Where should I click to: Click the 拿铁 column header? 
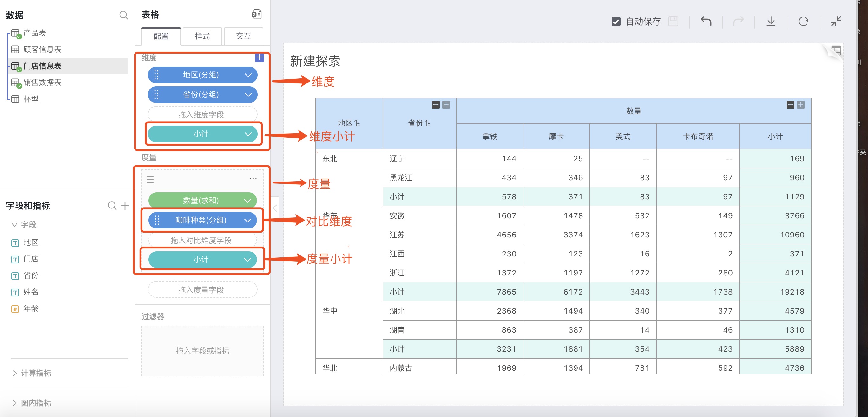(490, 136)
